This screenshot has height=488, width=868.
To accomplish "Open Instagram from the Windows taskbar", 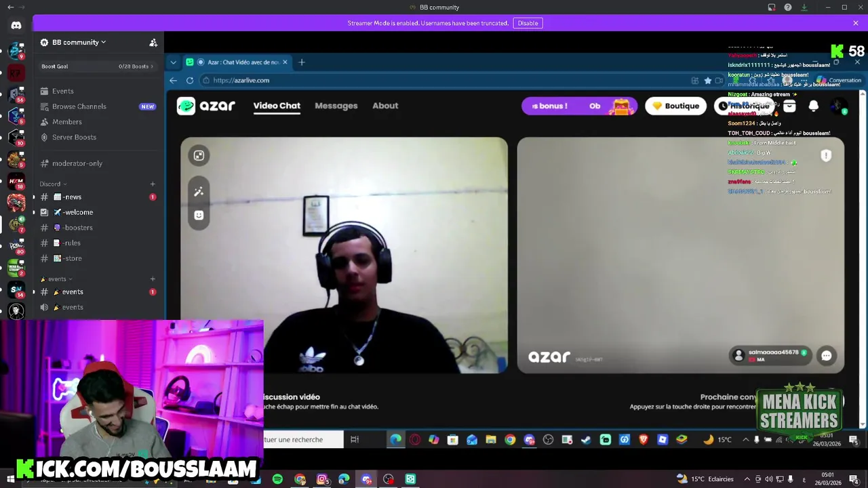I will tap(322, 479).
